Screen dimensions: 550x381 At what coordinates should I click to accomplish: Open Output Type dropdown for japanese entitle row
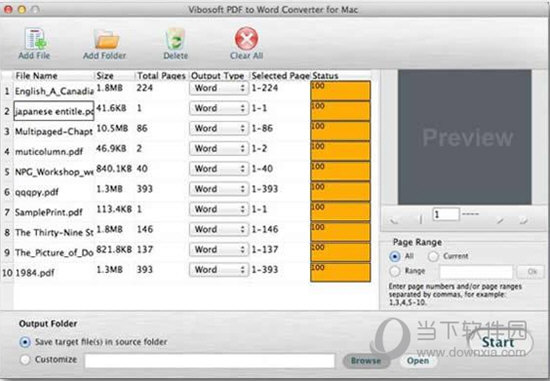click(219, 108)
